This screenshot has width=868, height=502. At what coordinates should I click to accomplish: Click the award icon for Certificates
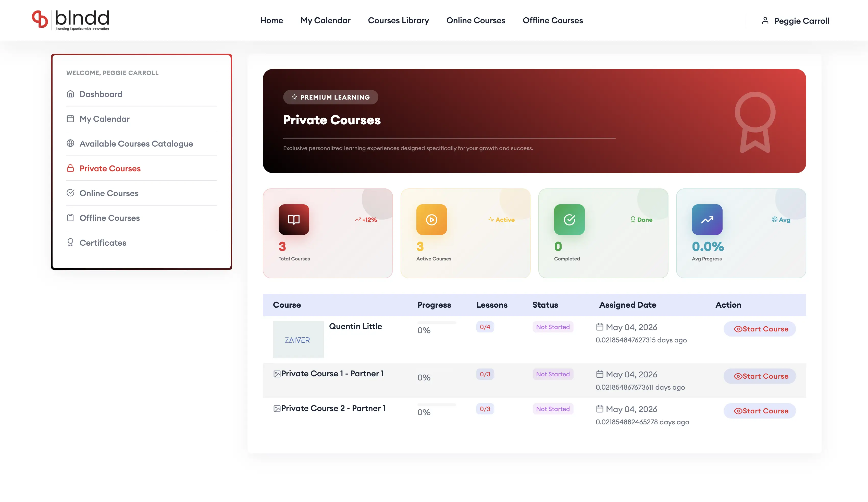[70, 242]
